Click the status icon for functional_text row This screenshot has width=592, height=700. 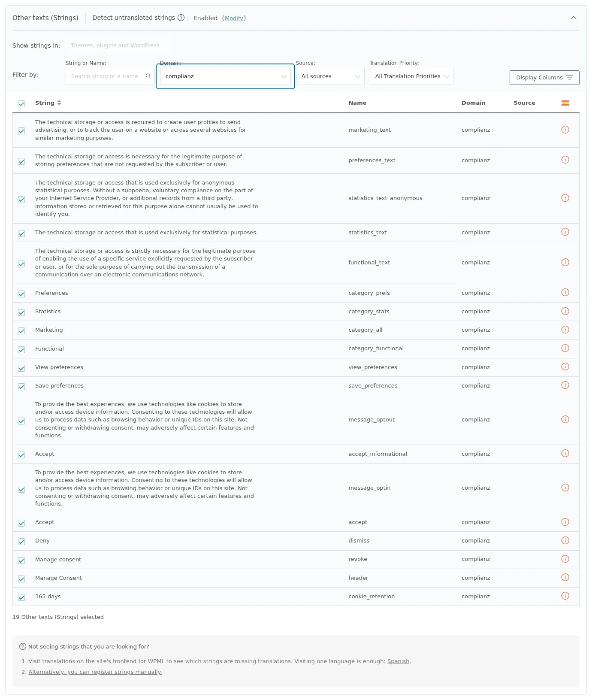tap(565, 262)
